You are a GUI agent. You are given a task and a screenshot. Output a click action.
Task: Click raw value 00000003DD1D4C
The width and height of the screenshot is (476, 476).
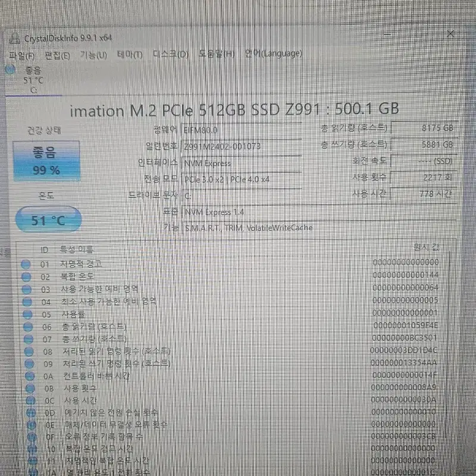click(x=404, y=350)
